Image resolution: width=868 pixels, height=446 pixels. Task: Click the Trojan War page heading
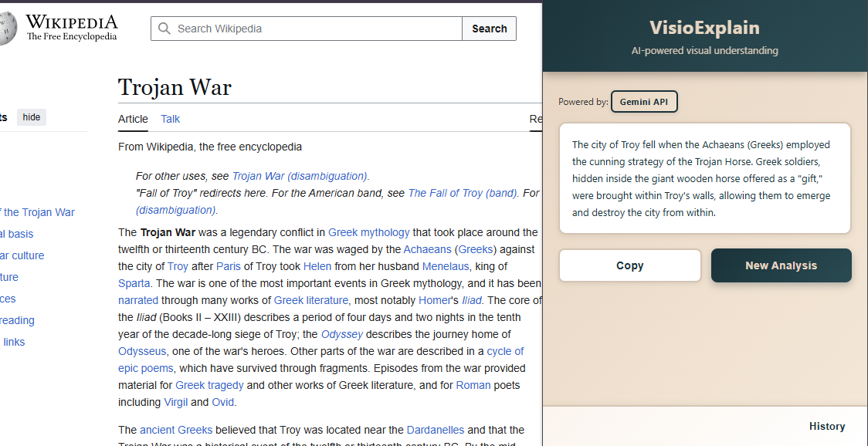175,87
